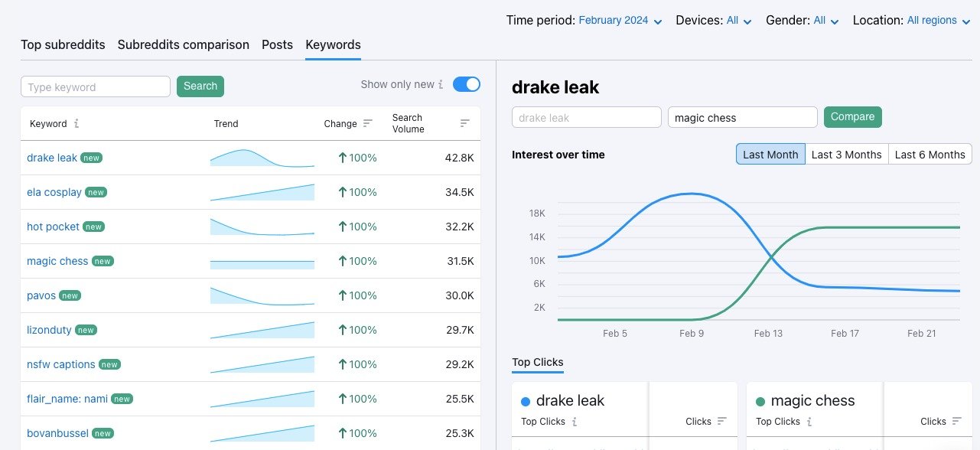Viewport: 980px width, 450px height.
Task: Select the Last 6 Months view
Action: (x=930, y=154)
